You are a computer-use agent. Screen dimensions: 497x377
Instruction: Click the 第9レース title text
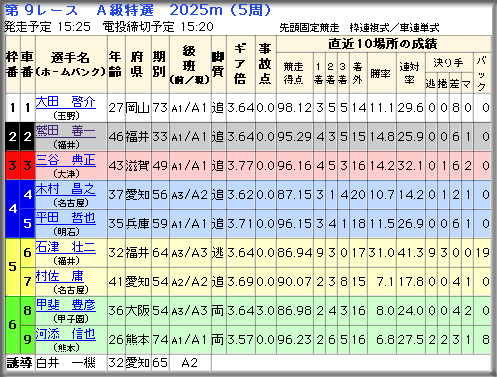coord(41,10)
